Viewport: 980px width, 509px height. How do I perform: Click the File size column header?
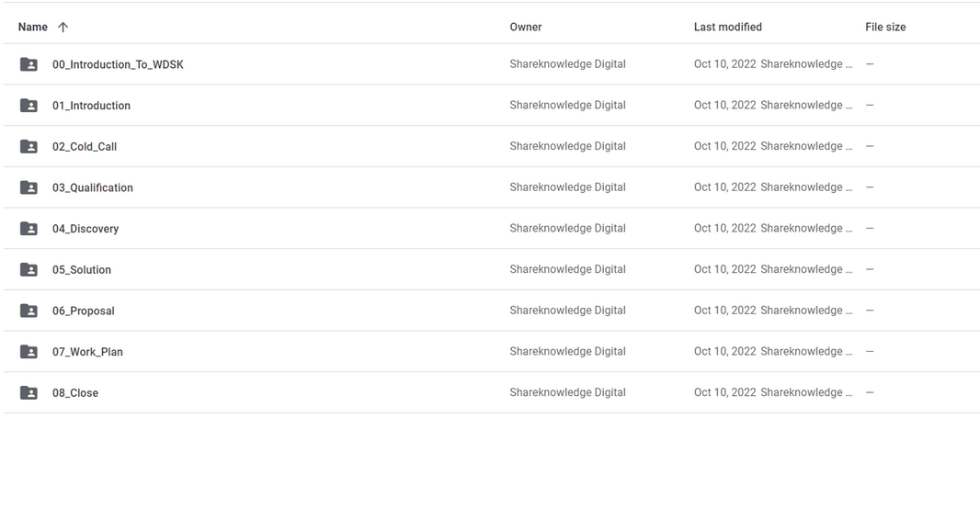[x=885, y=27]
